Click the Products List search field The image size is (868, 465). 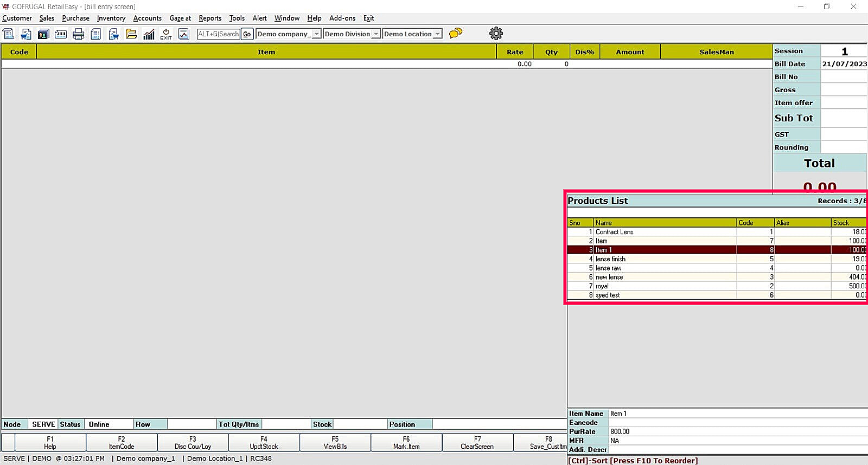point(717,212)
